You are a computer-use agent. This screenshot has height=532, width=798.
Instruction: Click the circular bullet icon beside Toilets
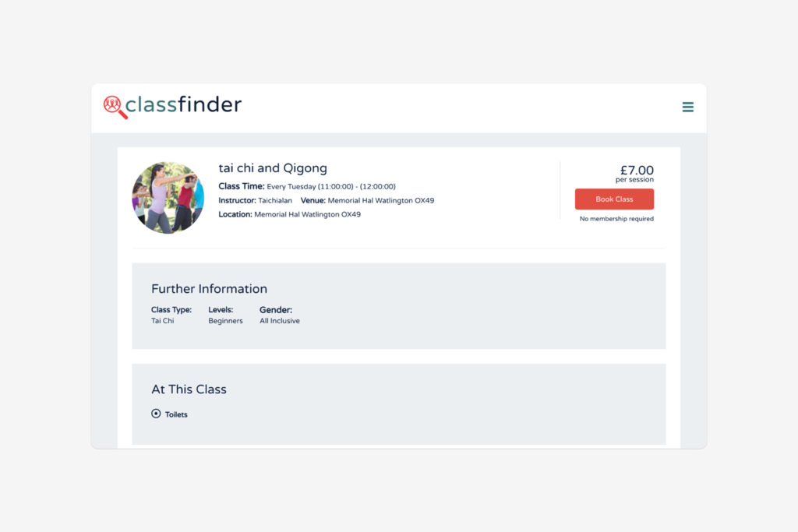(x=156, y=414)
